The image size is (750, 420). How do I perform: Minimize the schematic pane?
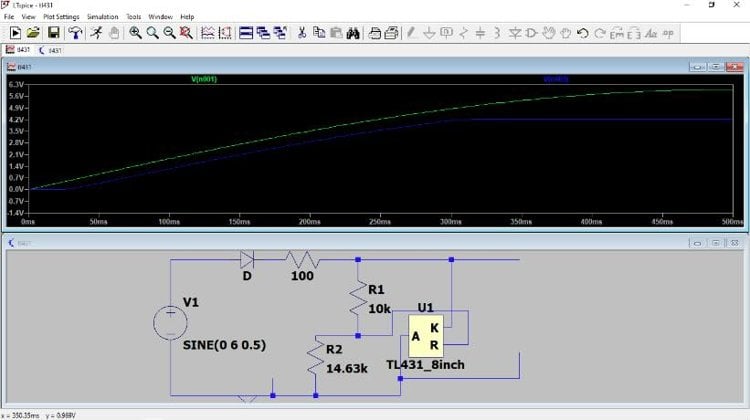697,243
